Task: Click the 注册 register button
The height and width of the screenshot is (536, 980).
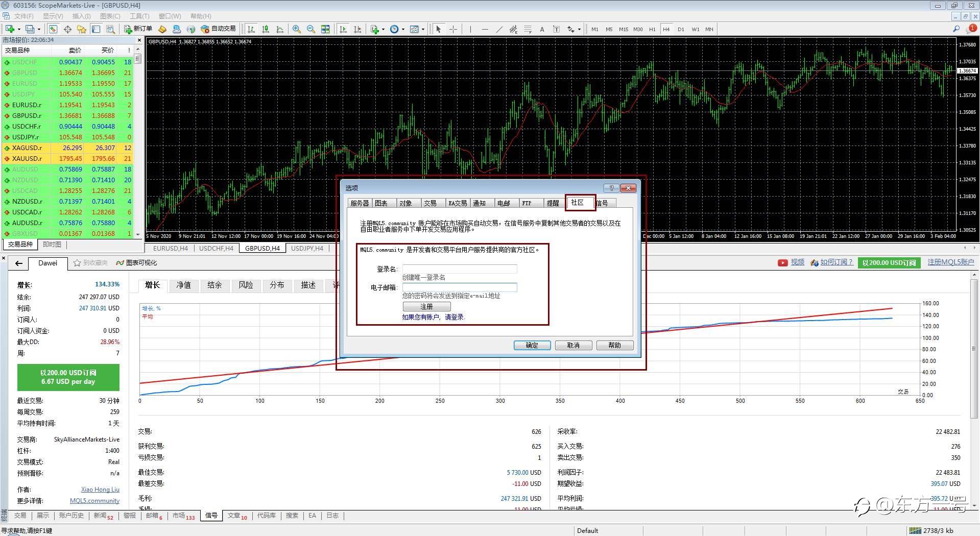Action: [x=426, y=307]
